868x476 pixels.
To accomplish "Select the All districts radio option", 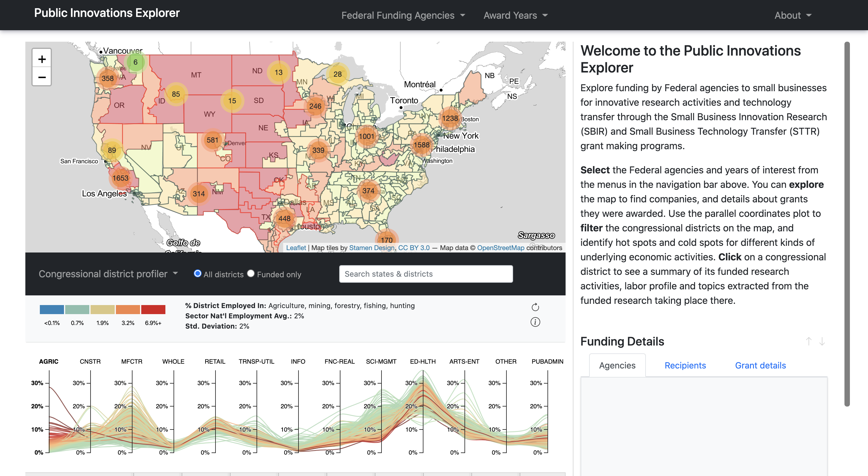I will [x=198, y=273].
